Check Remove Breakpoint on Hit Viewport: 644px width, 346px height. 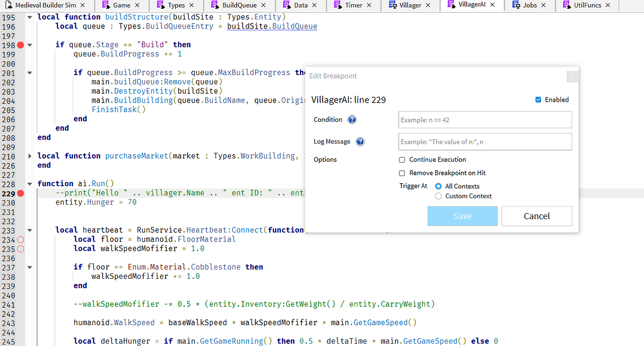click(402, 173)
